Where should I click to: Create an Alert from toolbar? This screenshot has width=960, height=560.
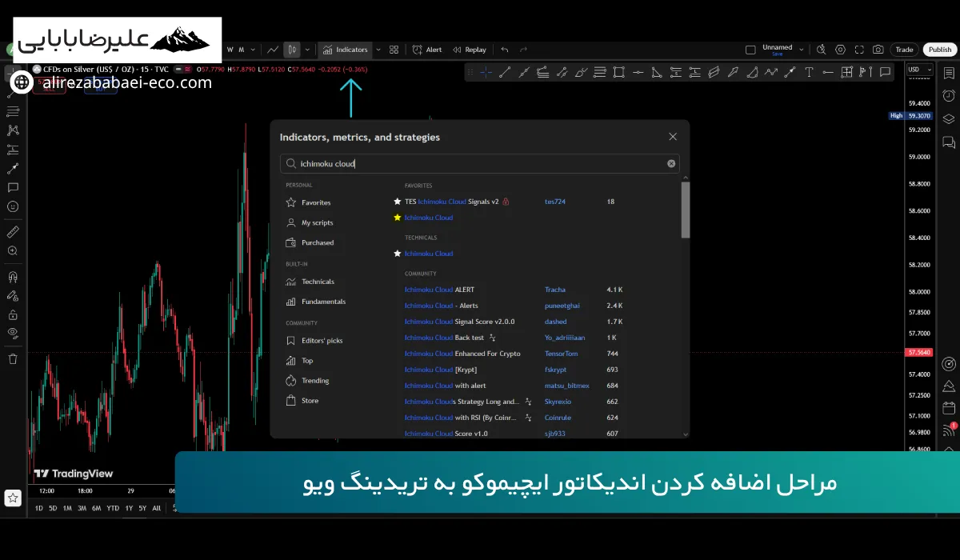tap(427, 50)
